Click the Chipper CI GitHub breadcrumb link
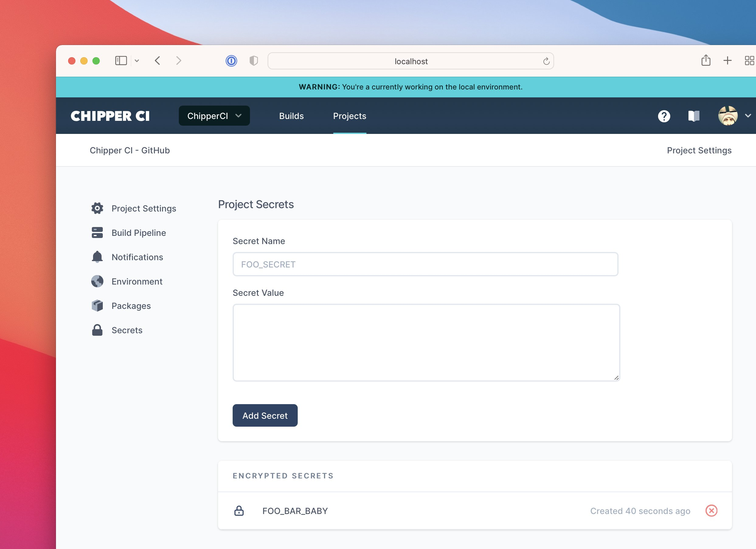 tap(129, 150)
